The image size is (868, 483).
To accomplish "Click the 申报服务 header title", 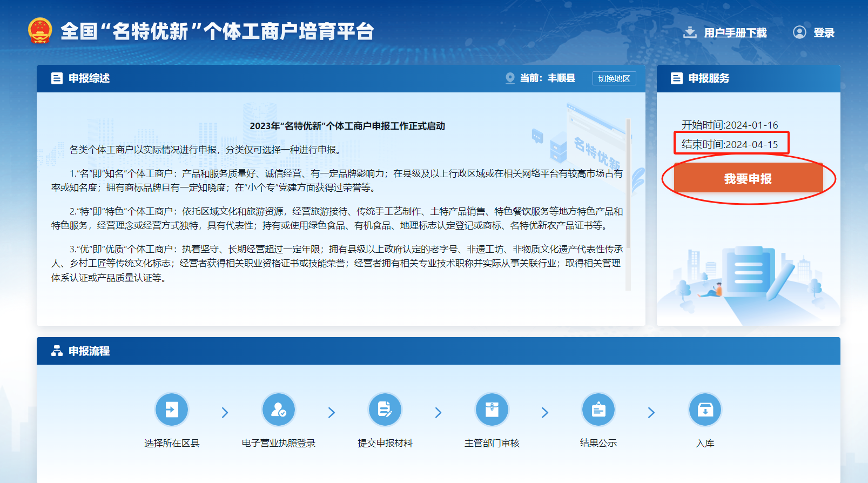I will (709, 78).
